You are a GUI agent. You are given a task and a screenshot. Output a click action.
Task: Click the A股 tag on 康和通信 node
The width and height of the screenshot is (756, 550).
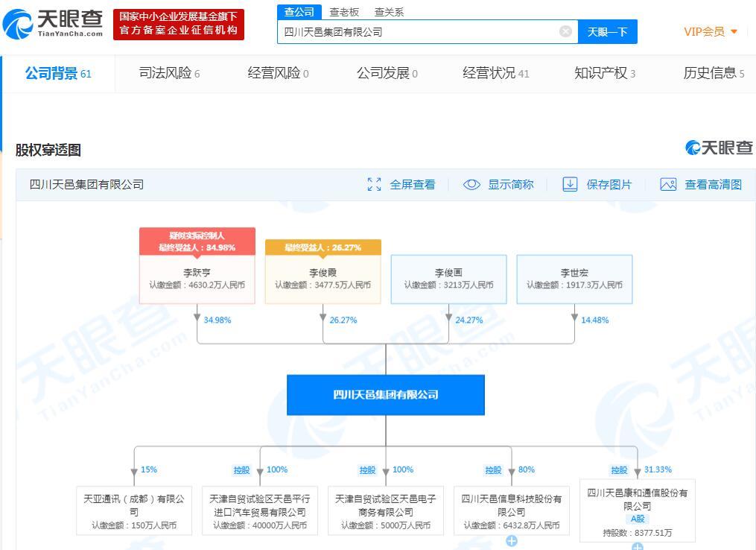coord(638,519)
